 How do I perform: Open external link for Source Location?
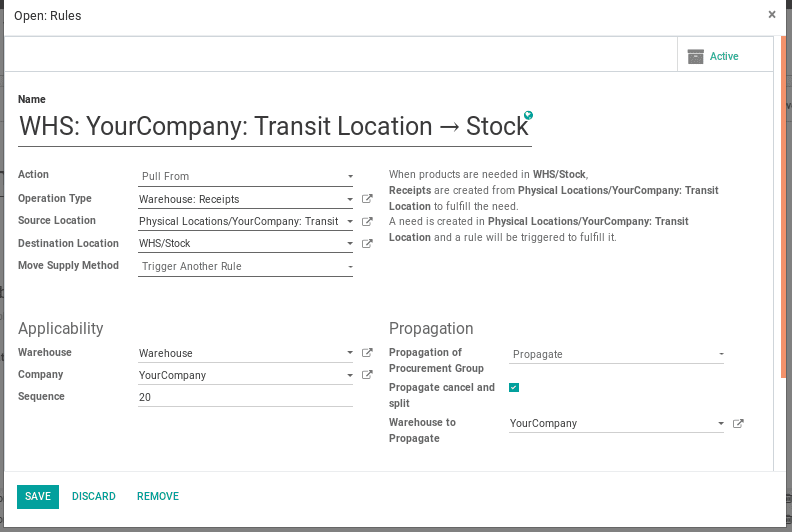(x=367, y=221)
